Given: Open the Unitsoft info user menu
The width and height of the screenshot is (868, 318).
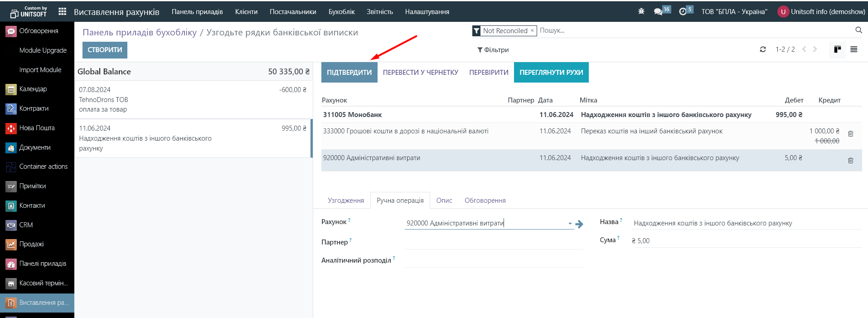Looking at the screenshot, I should pyautogui.click(x=821, y=12).
